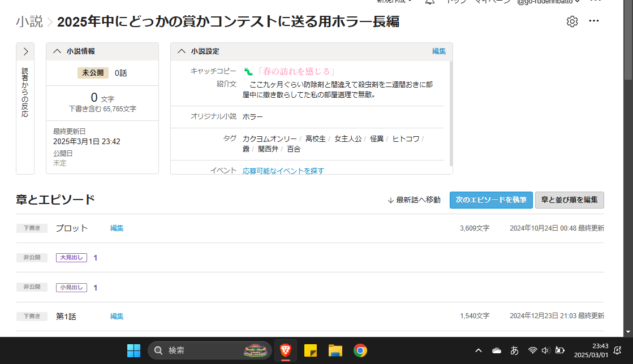Go back to 小説 breadcrumb

[29, 22]
